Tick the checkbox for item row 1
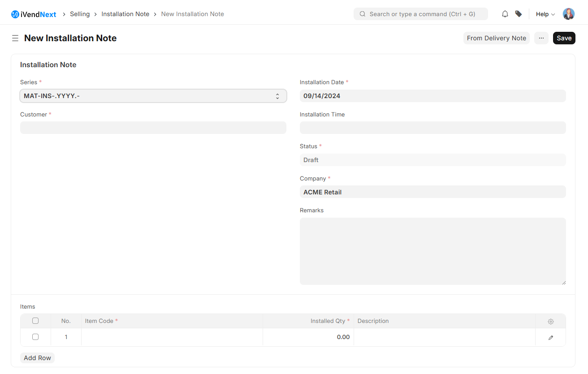588x374 pixels. coord(35,337)
